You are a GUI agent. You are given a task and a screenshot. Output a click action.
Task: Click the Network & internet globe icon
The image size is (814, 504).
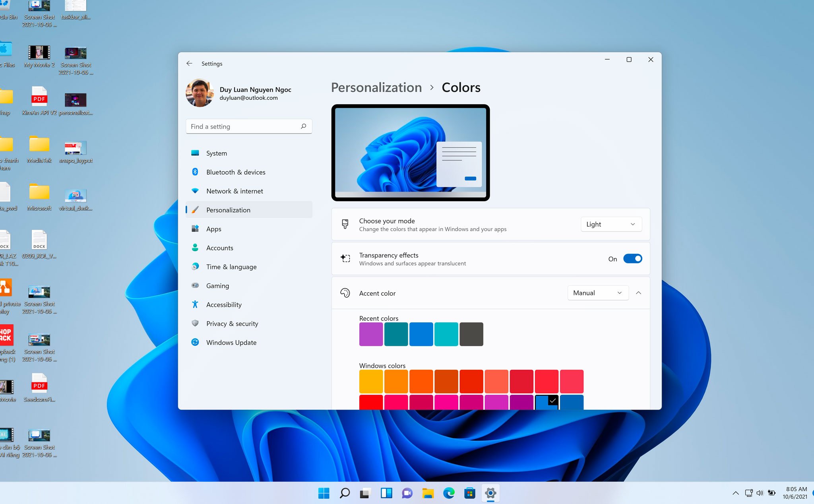point(195,191)
